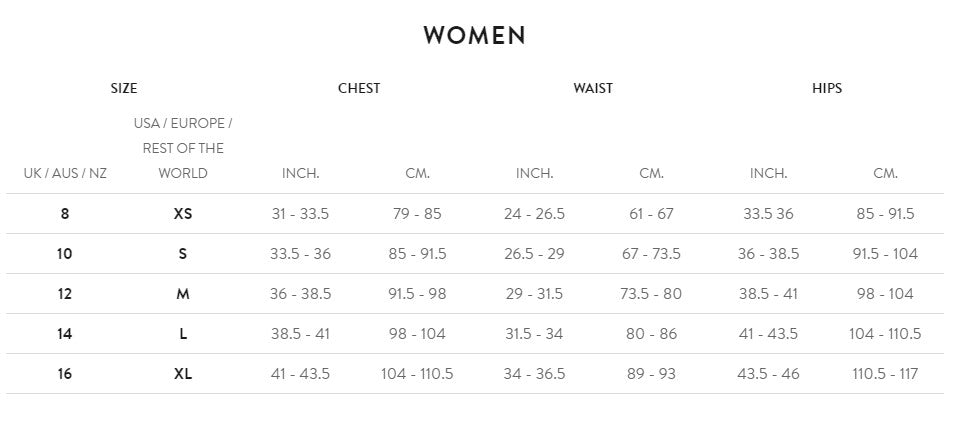Click hips value 110.5 - 117 cm

[885, 374]
